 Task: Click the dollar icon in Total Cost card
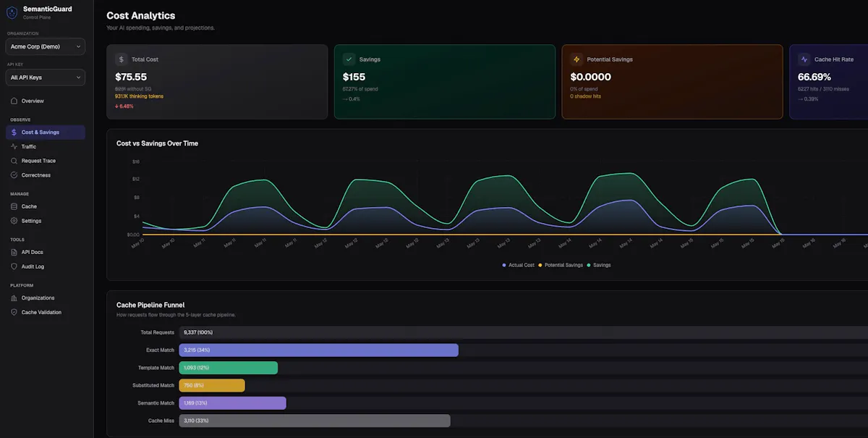tap(122, 59)
